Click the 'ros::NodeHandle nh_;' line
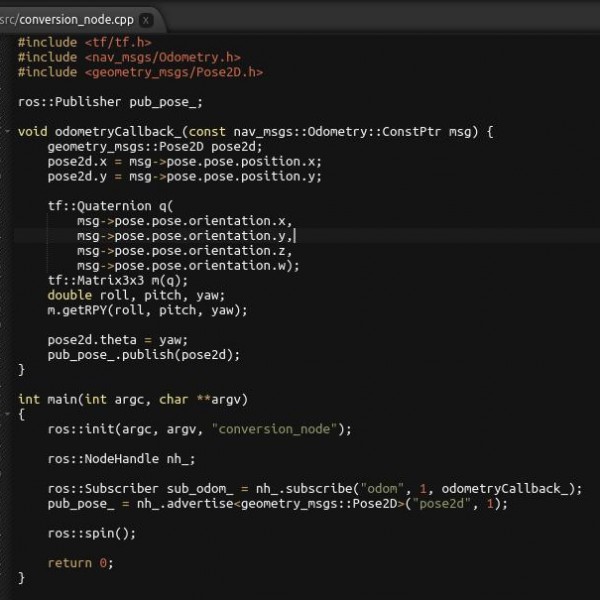This screenshot has height=600, width=600. [x=121, y=459]
